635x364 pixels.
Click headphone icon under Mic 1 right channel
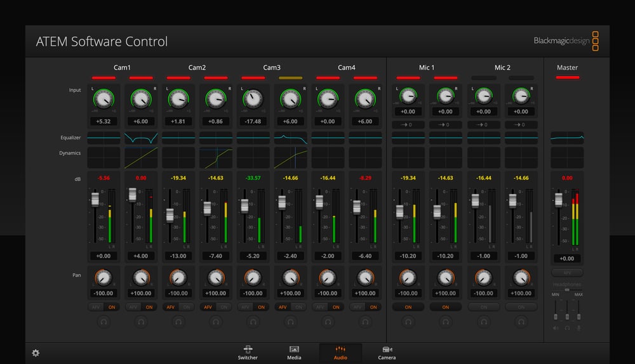point(446,322)
